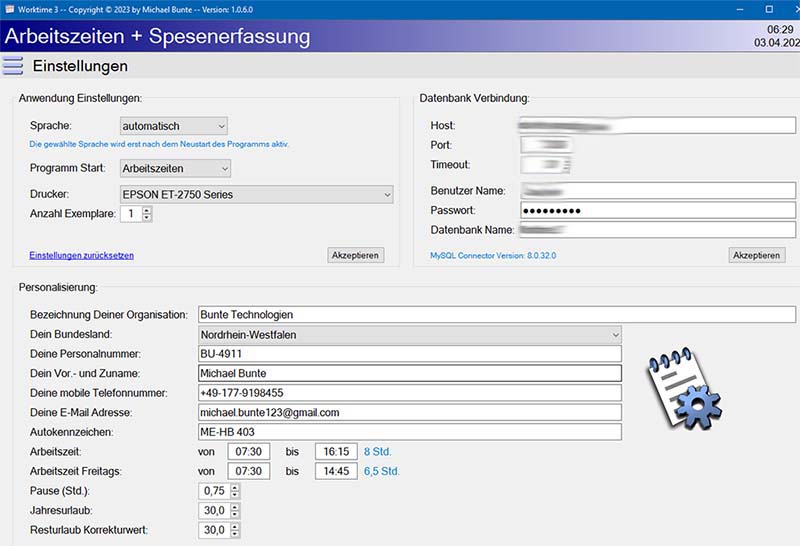Expand the Drucker printer selection dropdown
Image resolution: width=800 pixels, height=546 pixels.
tap(257, 194)
